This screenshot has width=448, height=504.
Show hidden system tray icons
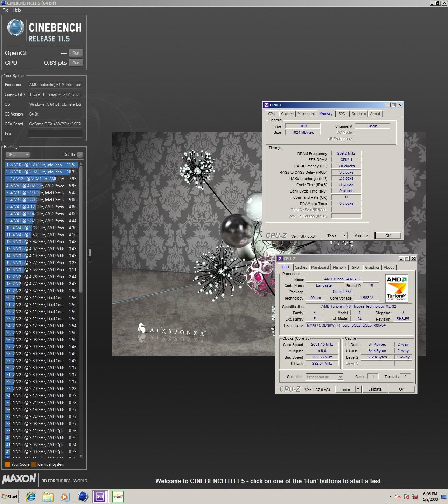click(390, 496)
